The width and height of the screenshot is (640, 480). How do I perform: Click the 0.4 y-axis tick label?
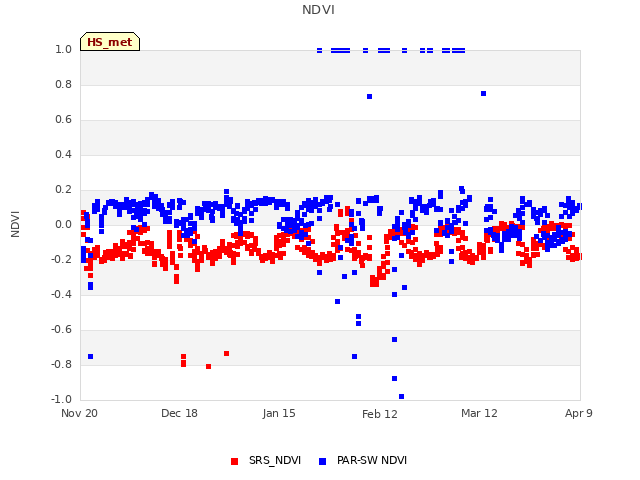pyautogui.click(x=63, y=154)
